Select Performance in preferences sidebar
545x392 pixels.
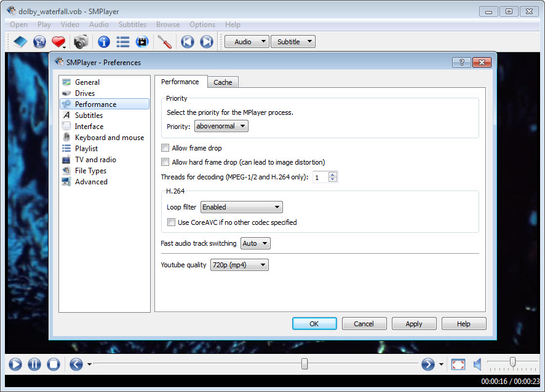point(105,104)
